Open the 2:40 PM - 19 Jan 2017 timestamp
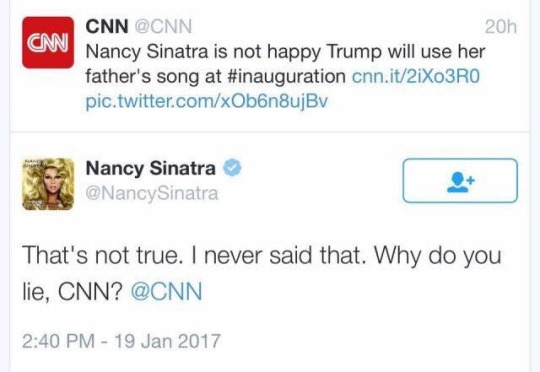The image size is (540, 372). (121, 341)
